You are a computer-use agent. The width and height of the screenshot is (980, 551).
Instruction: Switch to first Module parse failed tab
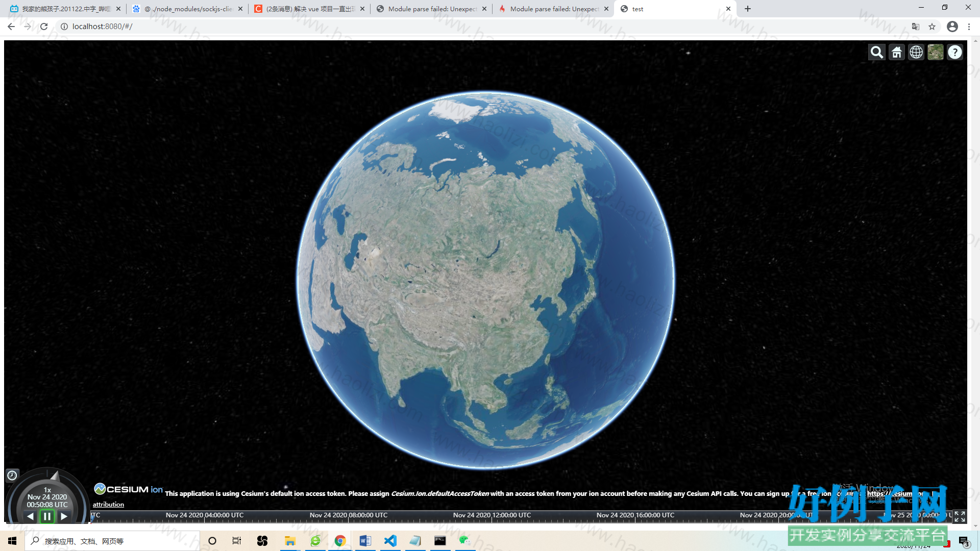tap(431, 9)
